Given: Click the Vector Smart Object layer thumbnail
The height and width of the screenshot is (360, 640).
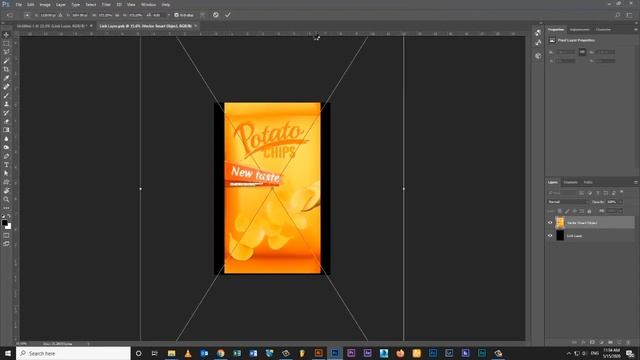Looking at the screenshot, I should pos(560,222).
